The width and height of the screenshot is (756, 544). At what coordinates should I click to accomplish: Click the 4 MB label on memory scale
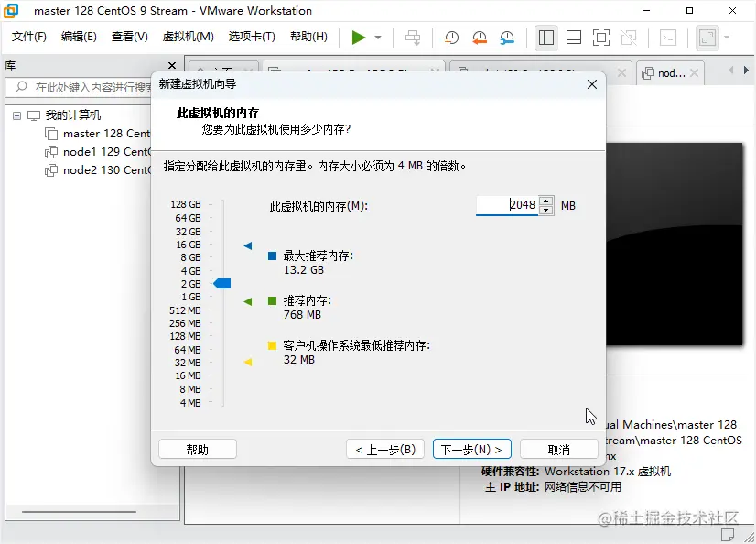coord(190,403)
